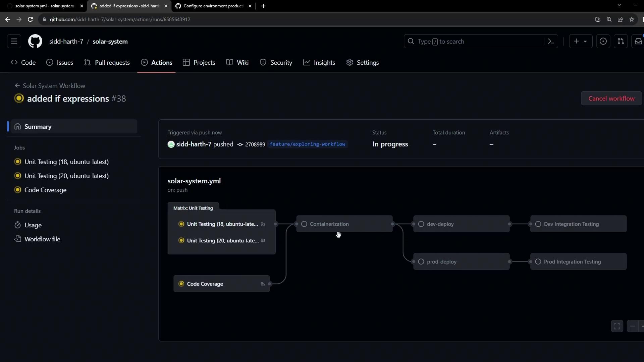Expand the create new plus dropdown

[580, 42]
